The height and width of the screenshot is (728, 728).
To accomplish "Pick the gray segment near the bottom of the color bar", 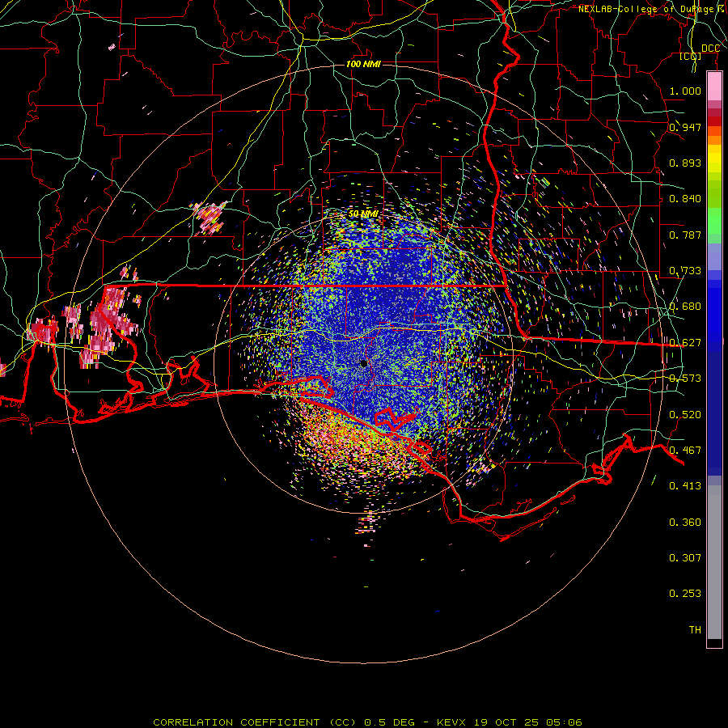I will click(x=714, y=562).
